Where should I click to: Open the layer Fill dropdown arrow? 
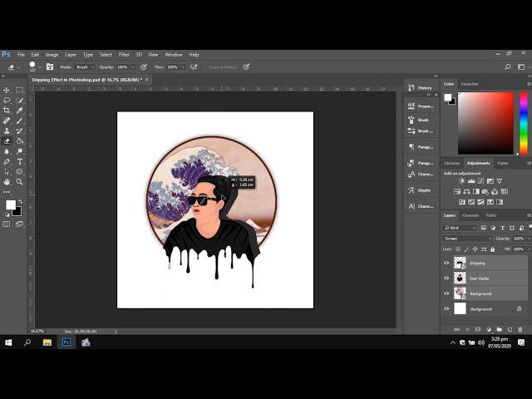tap(529, 249)
